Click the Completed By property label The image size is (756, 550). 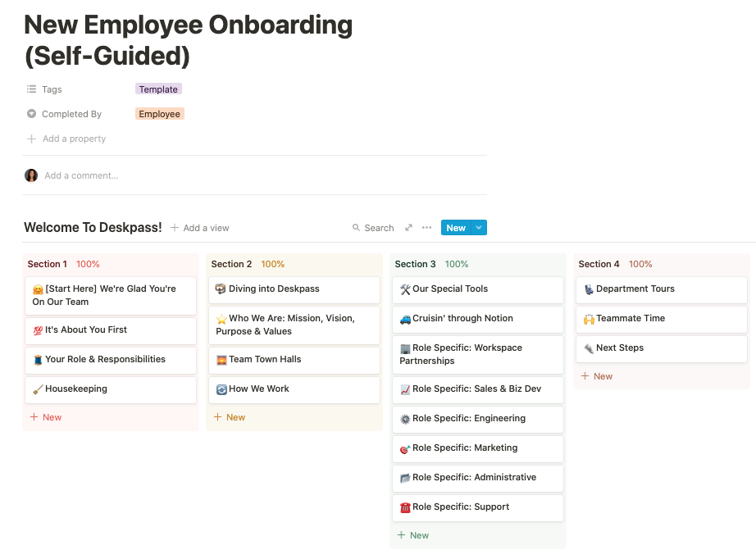click(71, 114)
